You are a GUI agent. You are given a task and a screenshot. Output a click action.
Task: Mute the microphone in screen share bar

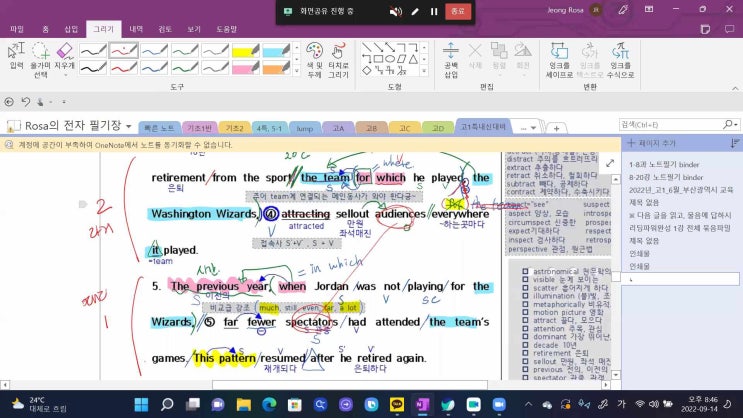(x=397, y=12)
